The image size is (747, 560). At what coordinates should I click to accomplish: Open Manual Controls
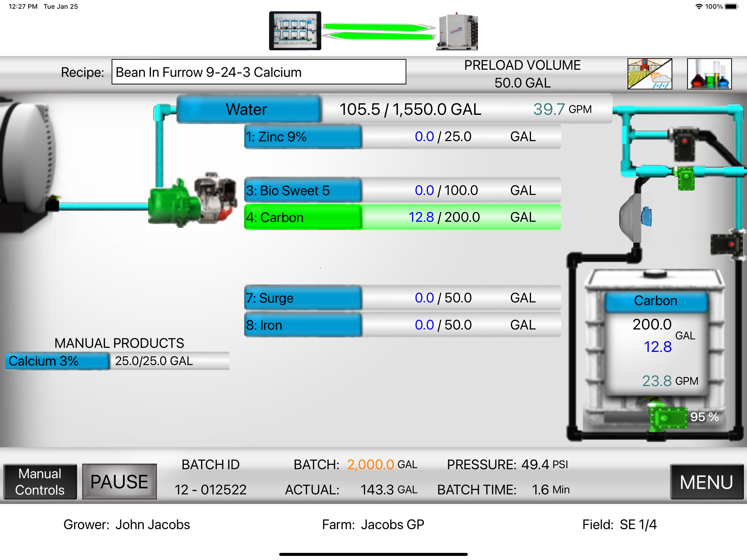40,481
